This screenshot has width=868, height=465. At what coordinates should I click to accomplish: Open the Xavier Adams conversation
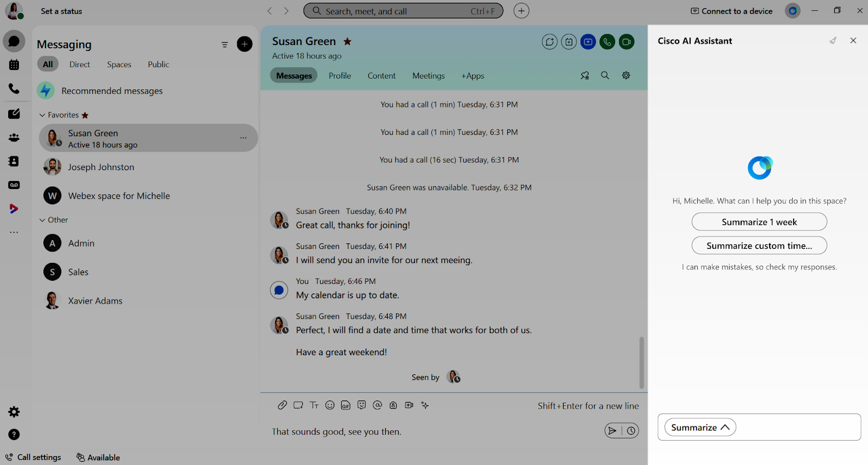[148, 300]
